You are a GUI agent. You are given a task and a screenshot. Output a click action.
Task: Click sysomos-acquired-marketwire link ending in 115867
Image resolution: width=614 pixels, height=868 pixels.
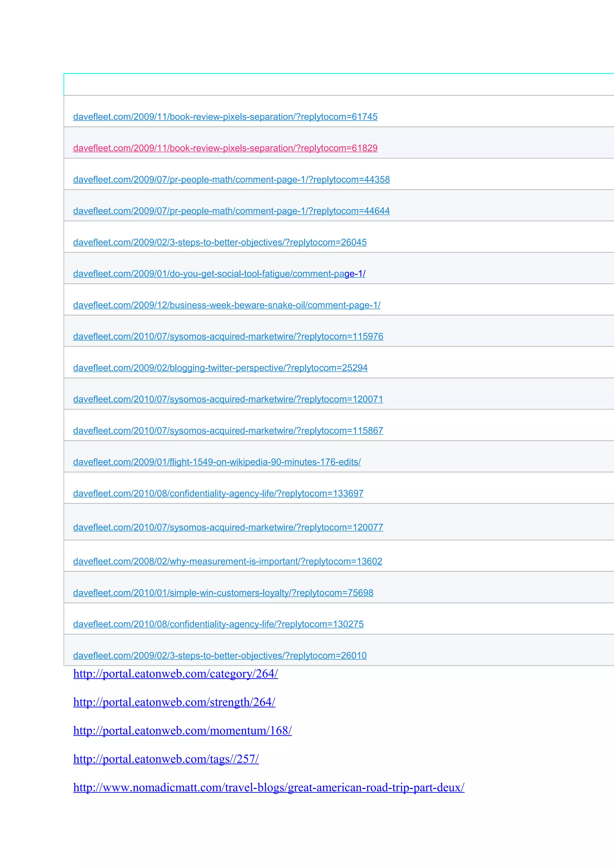point(228,431)
